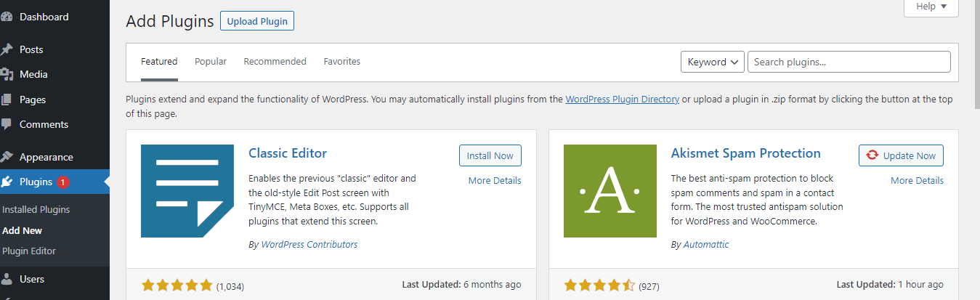
Task: Click the Akismet plugin logo thumbnail
Action: pos(610,191)
